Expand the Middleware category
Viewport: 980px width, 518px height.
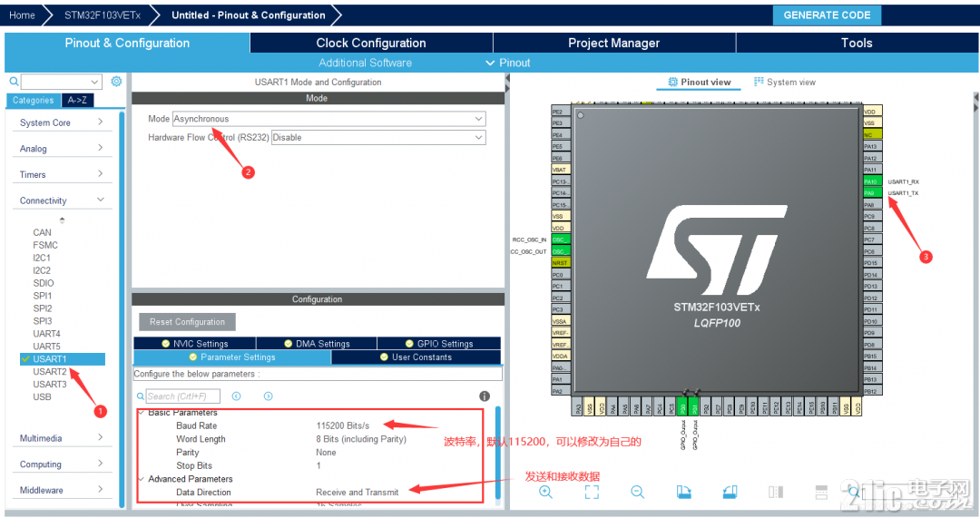tap(62, 490)
